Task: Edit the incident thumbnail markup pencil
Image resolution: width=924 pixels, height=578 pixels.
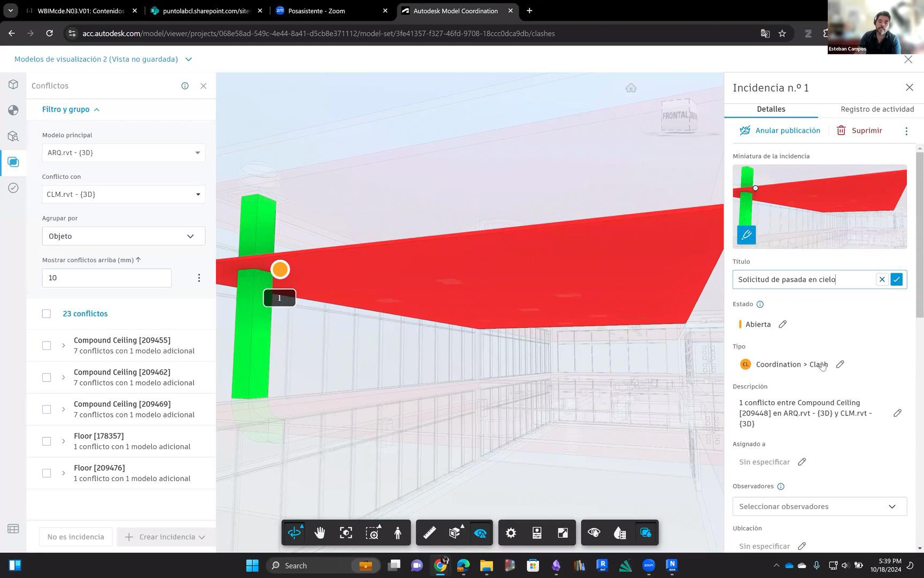Action: tap(746, 235)
